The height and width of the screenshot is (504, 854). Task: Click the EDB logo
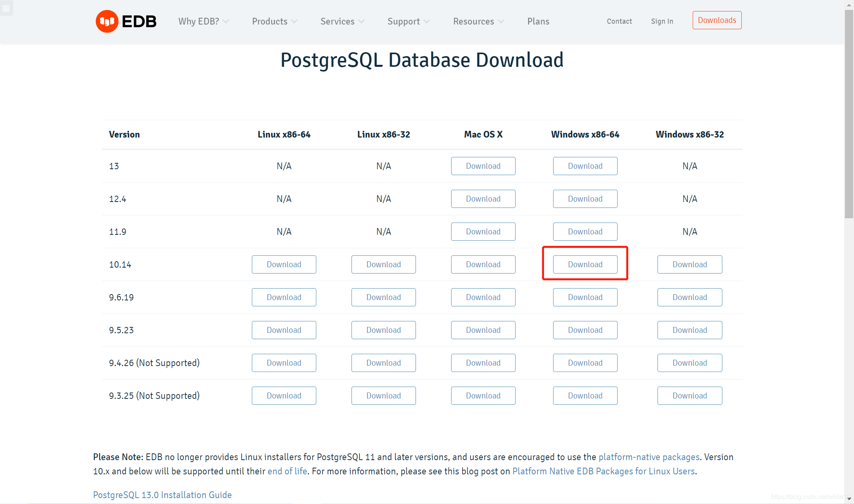coord(126,21)
